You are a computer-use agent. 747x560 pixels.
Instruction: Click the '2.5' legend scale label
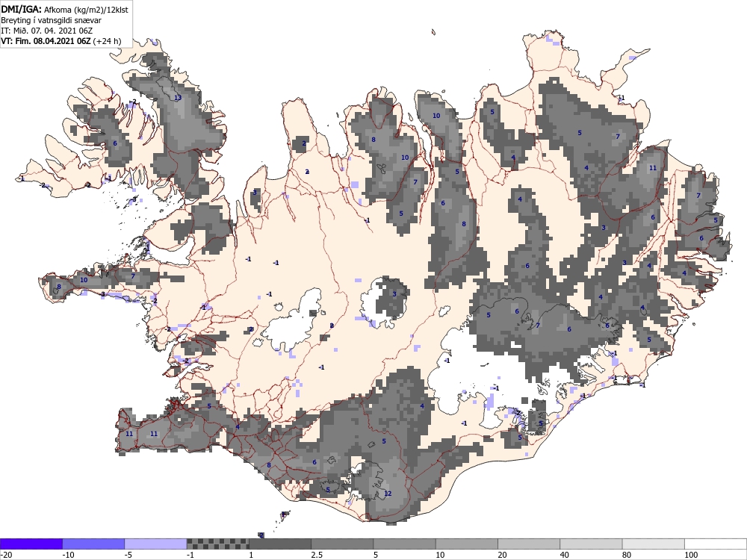(316, 555)
